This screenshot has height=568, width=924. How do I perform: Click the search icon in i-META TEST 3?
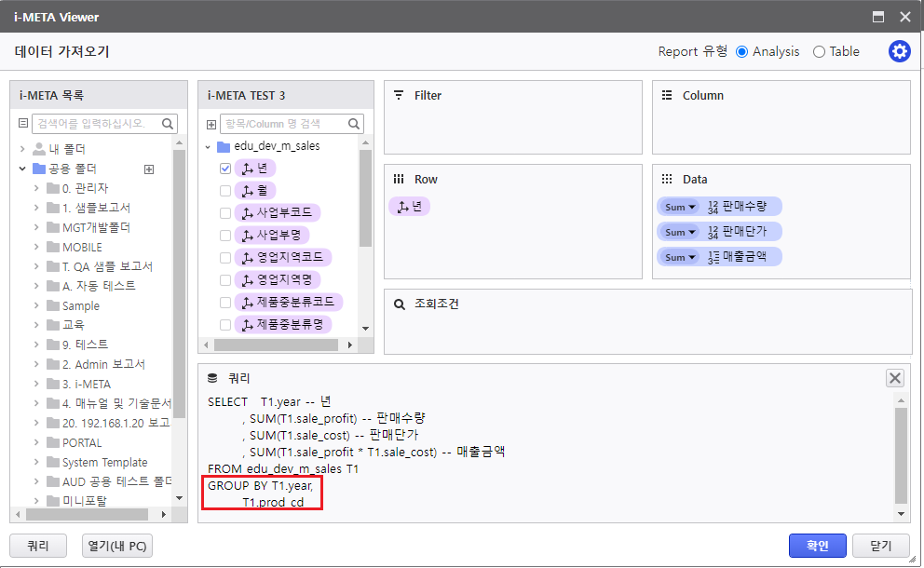pos(354,124)
